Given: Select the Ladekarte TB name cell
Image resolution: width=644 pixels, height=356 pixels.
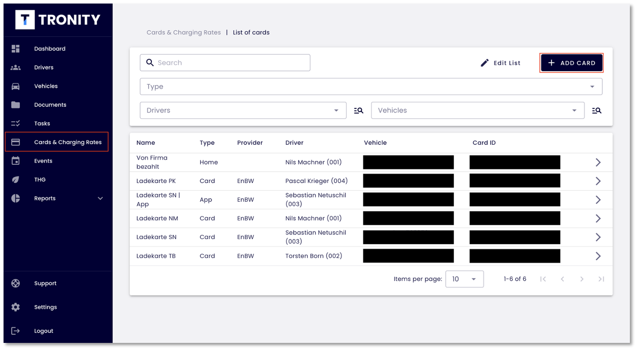Looking at the screenshot, I should point(156,256).
